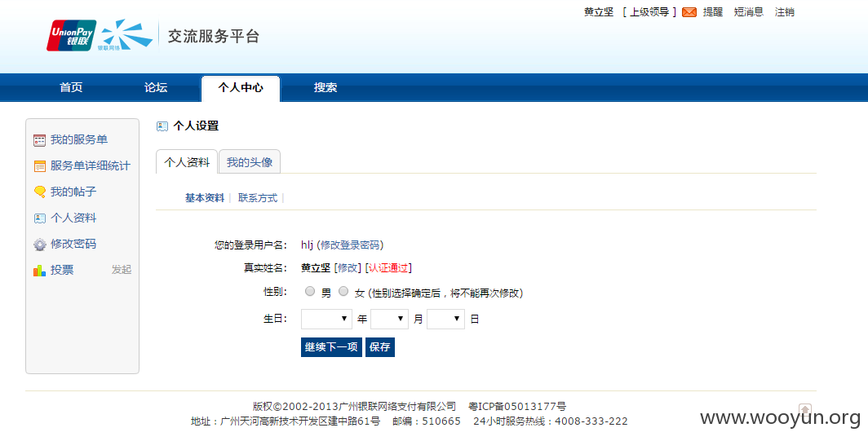This screenshot has height=441, width=868.
Task: Open the birthday year dropdown
Action: click(x=326, y=320)
